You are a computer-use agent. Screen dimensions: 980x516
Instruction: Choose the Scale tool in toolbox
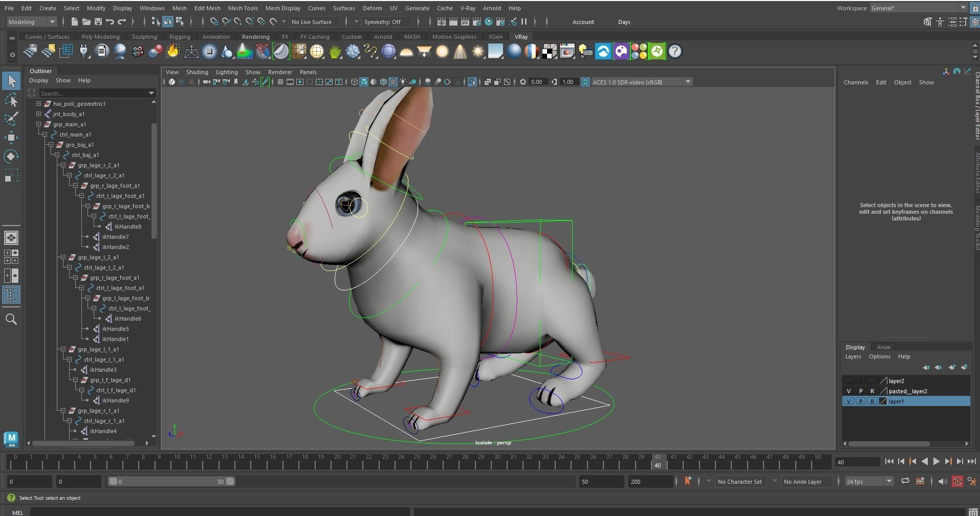click(x=11, y=175)
